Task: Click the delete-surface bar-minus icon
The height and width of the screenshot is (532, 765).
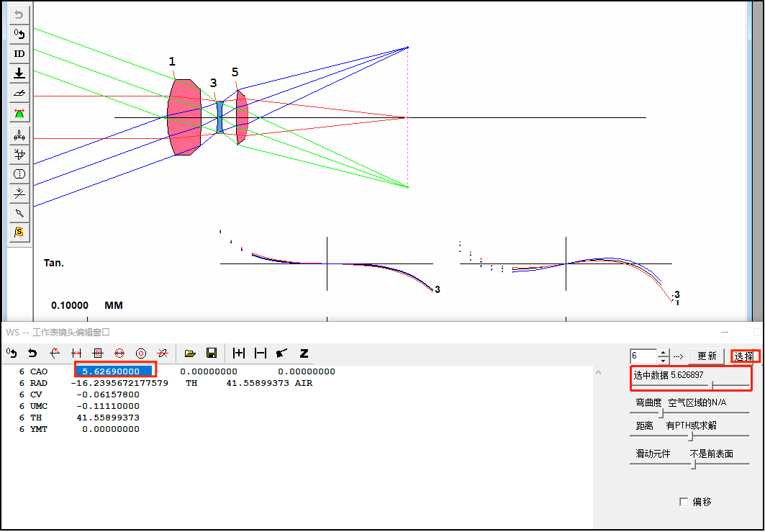Action: [261, 353]
